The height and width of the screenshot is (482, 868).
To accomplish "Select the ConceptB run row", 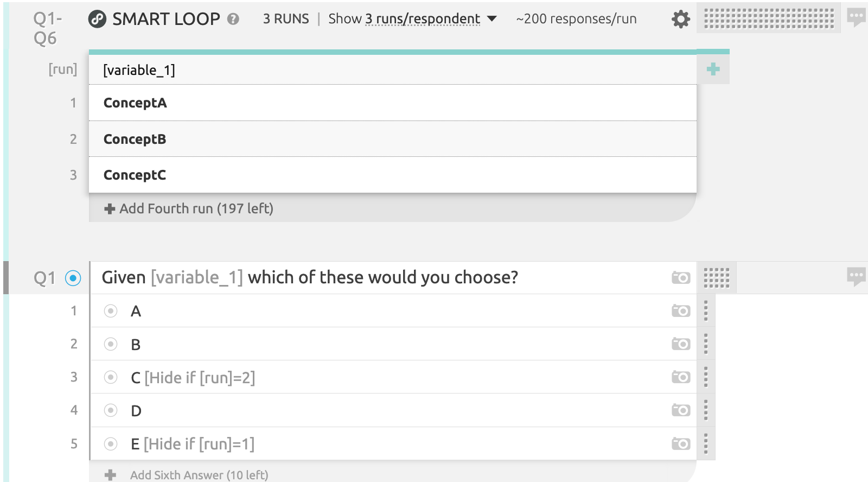I will 393,139.
